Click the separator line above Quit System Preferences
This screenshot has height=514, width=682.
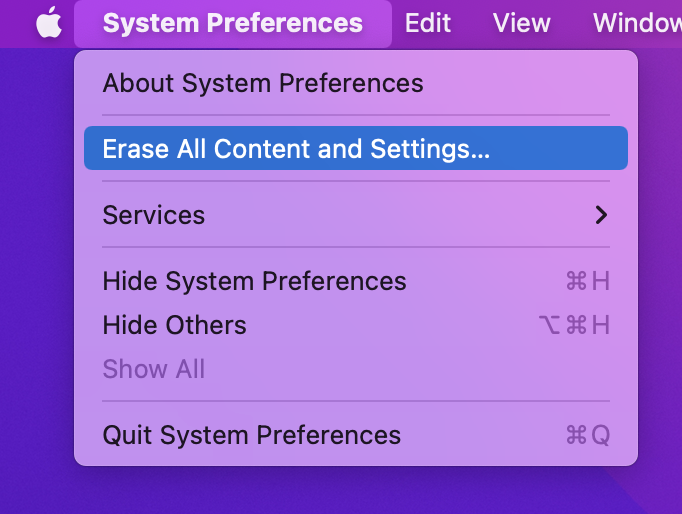(x=356, y=401)
